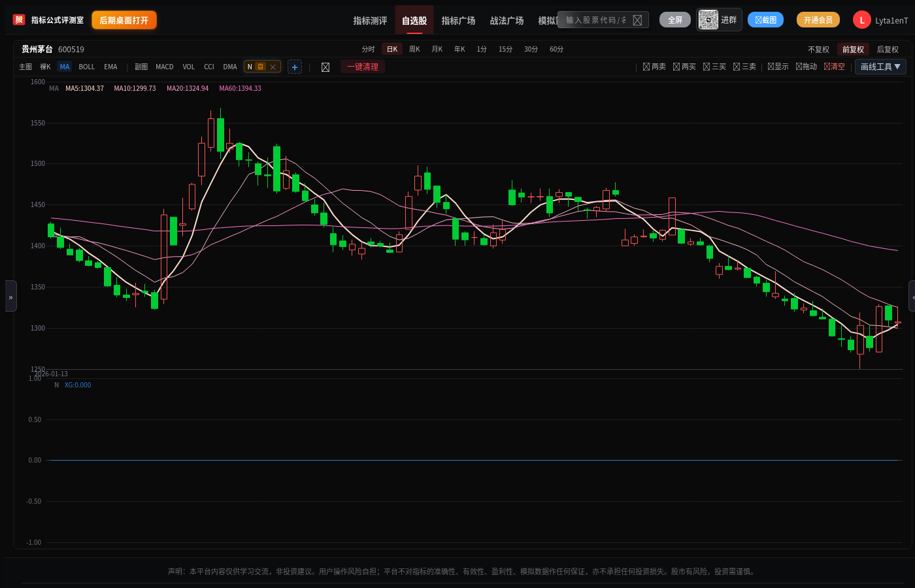The width and height of the screenshot is (915, 588).
Task: Select the BOLL main chart indicator
Action: tap(87, 67)
